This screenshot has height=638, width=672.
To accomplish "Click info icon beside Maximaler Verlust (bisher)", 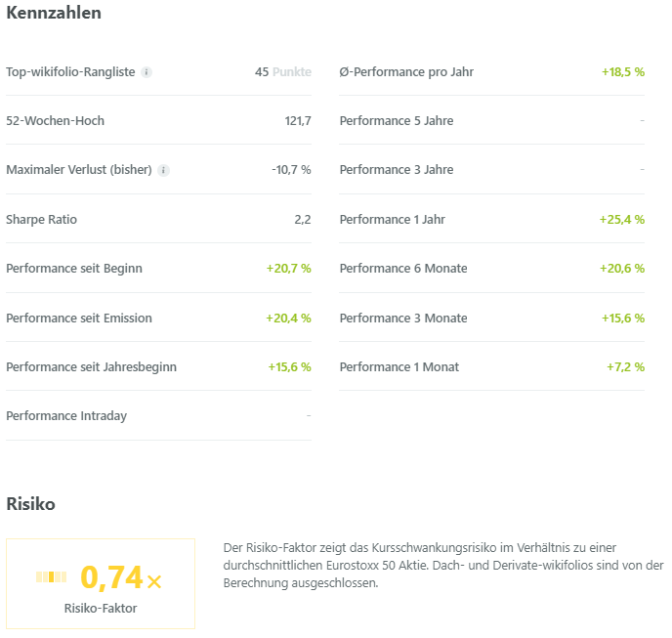I will click(x=163, y=170).
